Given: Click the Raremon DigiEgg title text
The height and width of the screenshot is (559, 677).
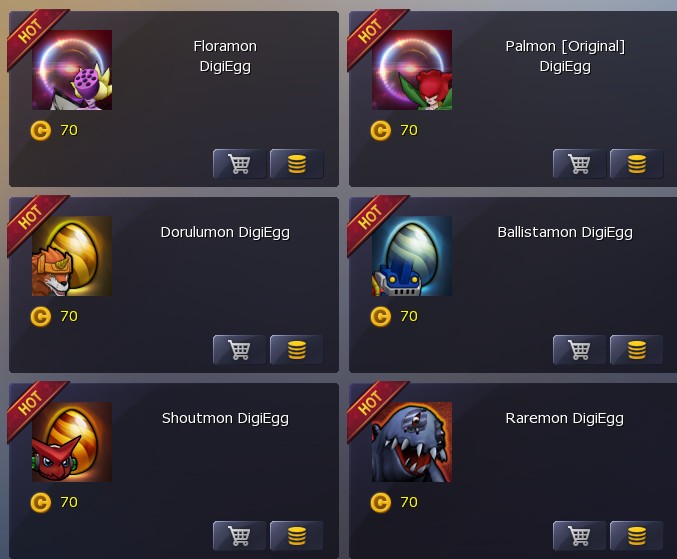Looking at the screenshot, I should click(x=565, y=418).
